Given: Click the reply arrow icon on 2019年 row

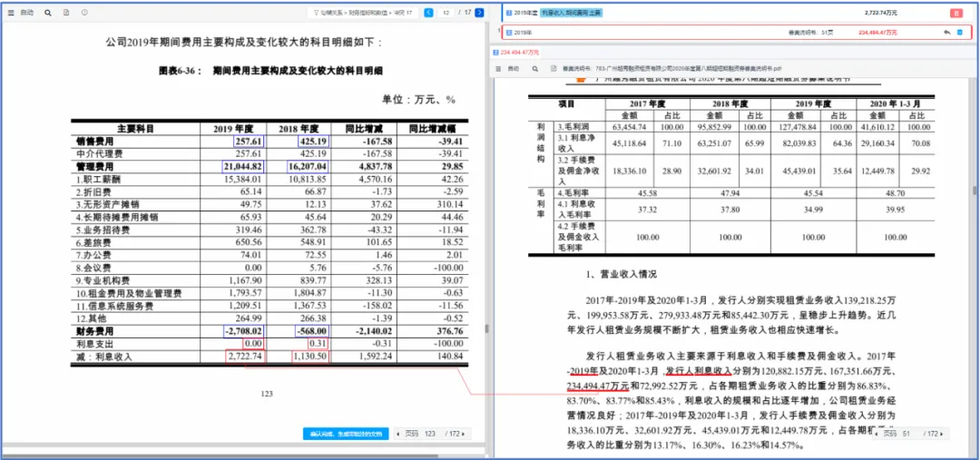Looking at the screenshot, I should pos(946,32).
